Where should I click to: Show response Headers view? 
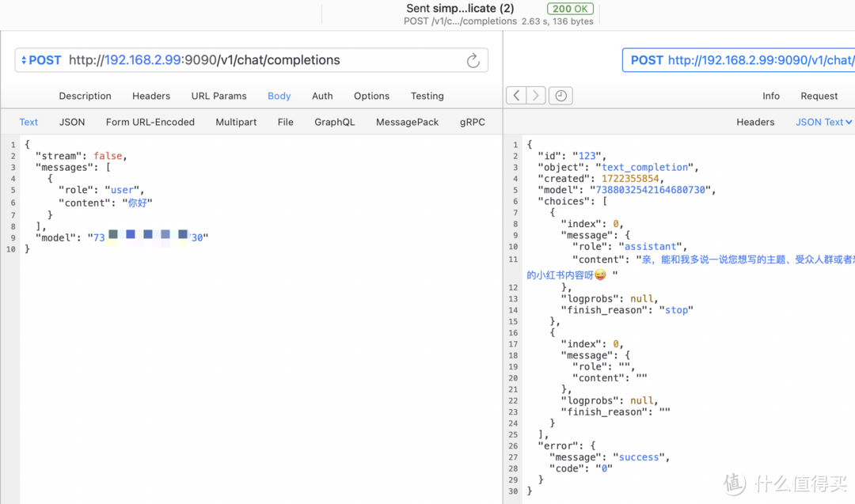pyautogui.click(x=755, y=122)
